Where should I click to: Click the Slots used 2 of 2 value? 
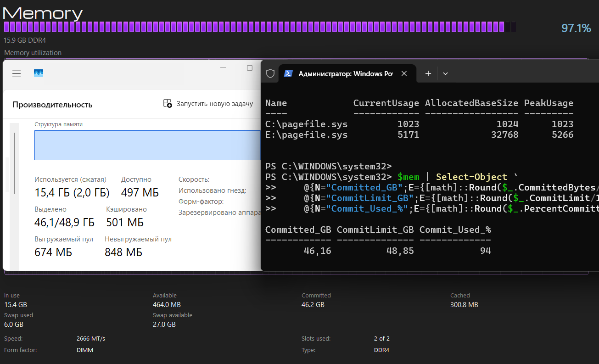pyautogui.click(x=382, y=339)
